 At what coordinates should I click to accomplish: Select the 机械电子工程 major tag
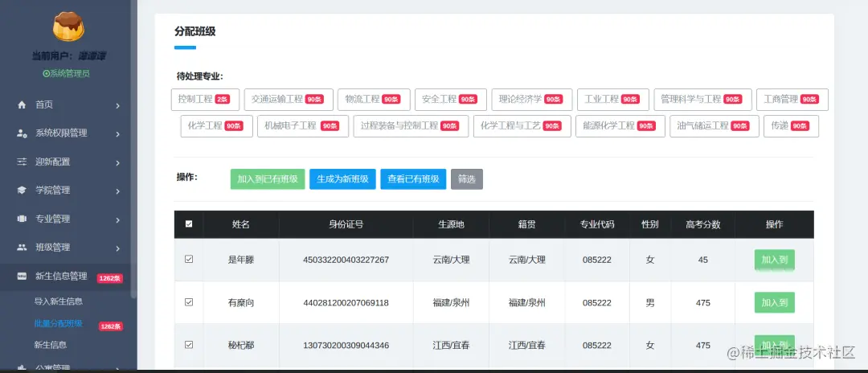pyautogui.click(x=303, y=126)
